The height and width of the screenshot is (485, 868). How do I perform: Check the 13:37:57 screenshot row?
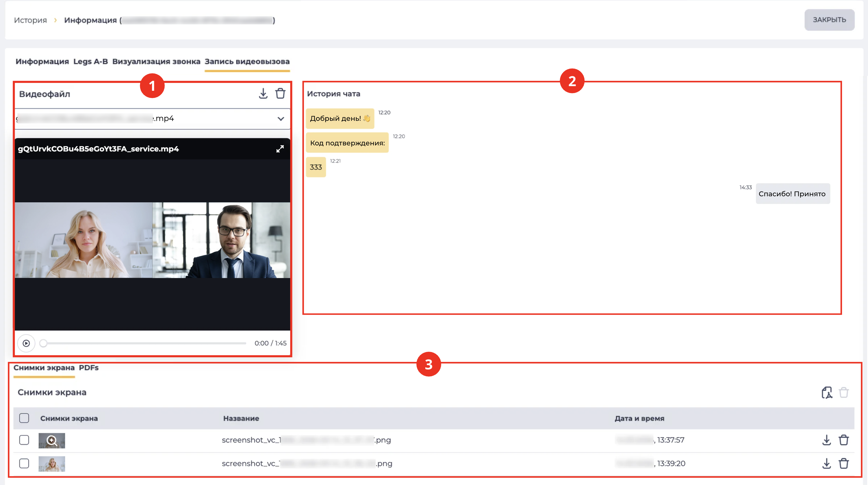(x=24, y=440)
